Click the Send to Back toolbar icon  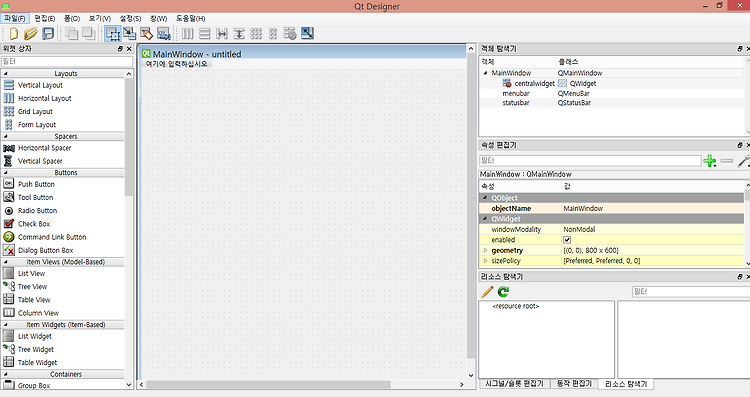72,33
